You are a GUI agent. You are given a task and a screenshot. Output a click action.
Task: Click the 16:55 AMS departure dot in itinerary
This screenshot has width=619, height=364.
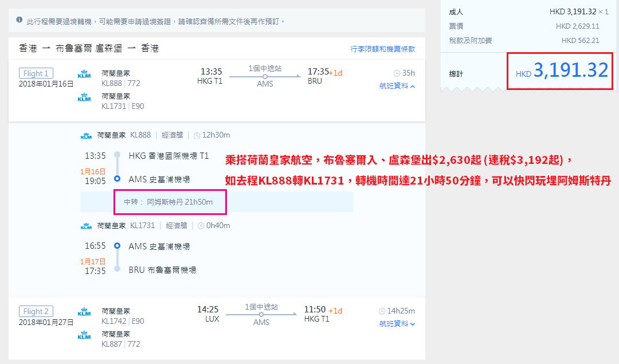117,245
